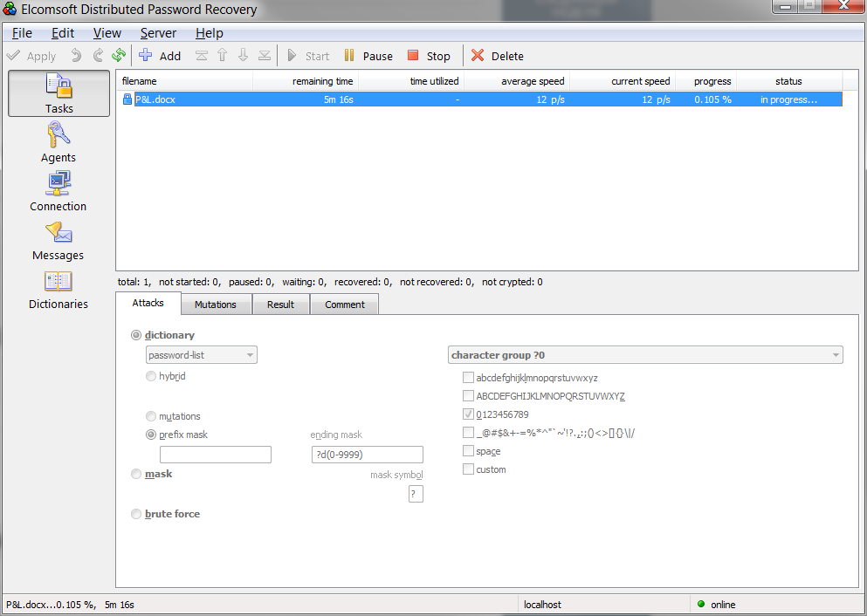Image resolution: width=867 pixels, height=616 pixels.
Task: Select the mutations radio button
Action: point(151,416)
